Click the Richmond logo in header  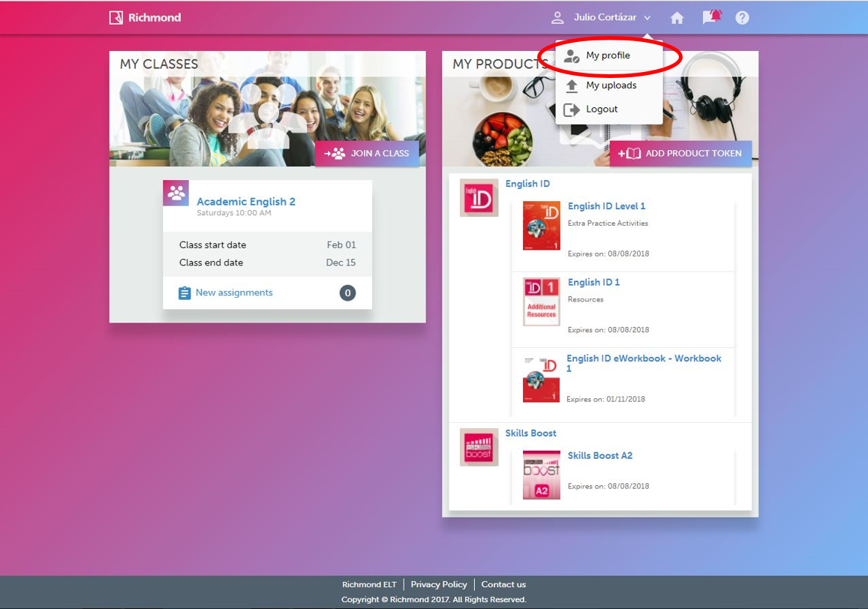[x=145, y=17]
